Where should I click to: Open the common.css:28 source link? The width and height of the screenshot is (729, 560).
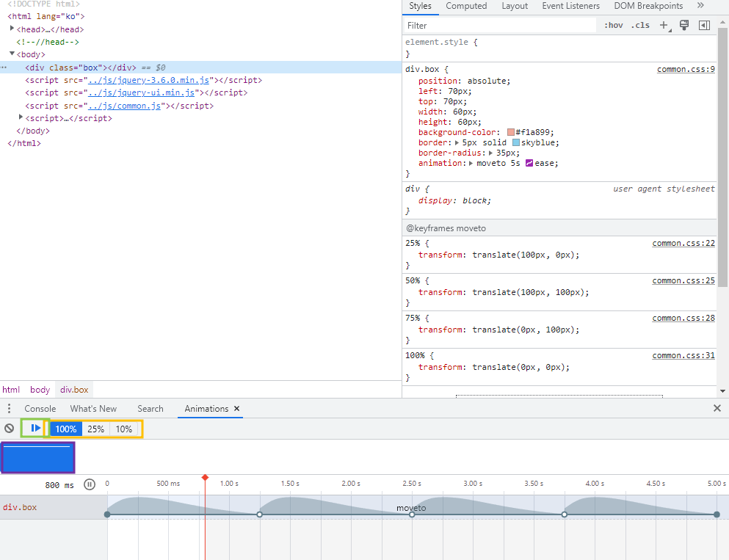(x=683, y=318)
